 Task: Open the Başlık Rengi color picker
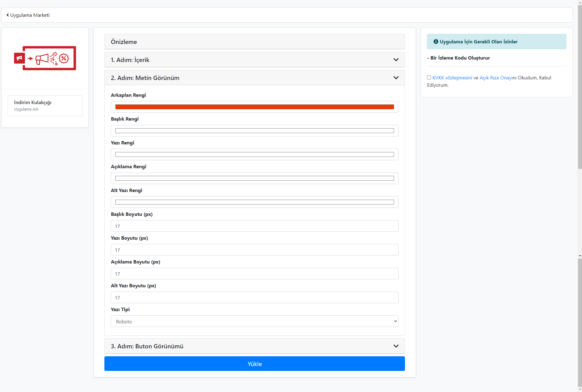pos(255,131)
